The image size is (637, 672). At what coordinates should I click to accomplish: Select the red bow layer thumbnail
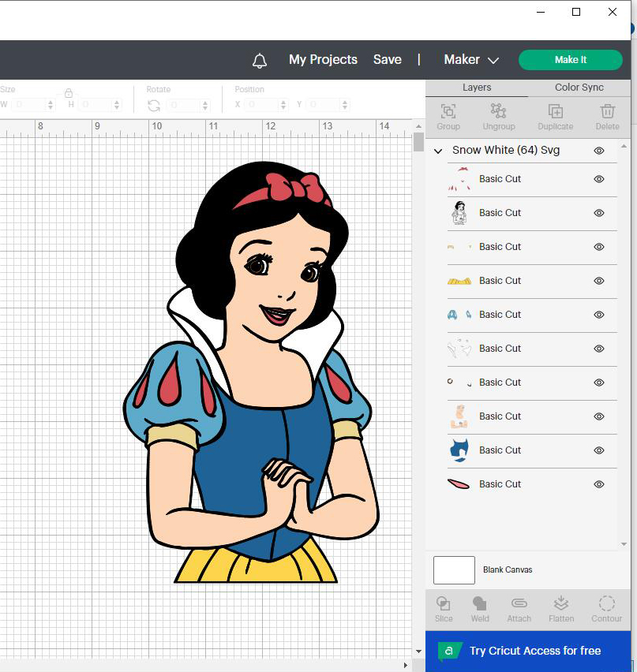459,179
